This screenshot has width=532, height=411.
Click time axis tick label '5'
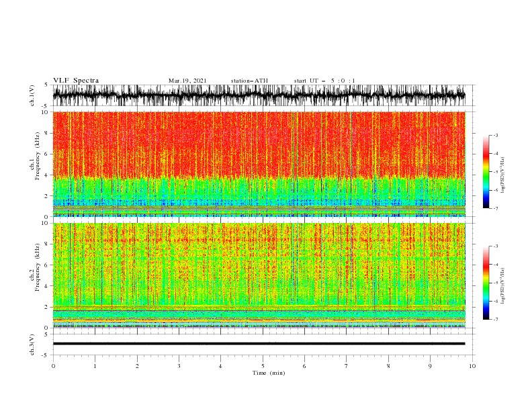click(x=263, y=366)
